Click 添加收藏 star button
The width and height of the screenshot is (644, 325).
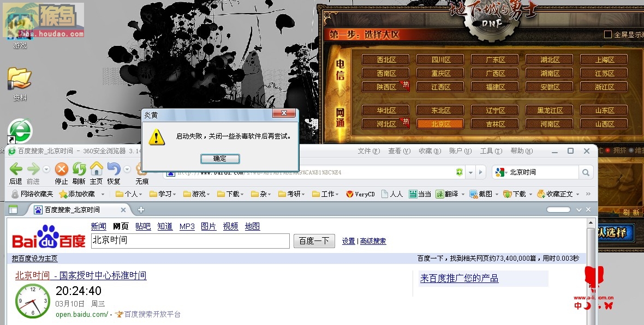77,194
